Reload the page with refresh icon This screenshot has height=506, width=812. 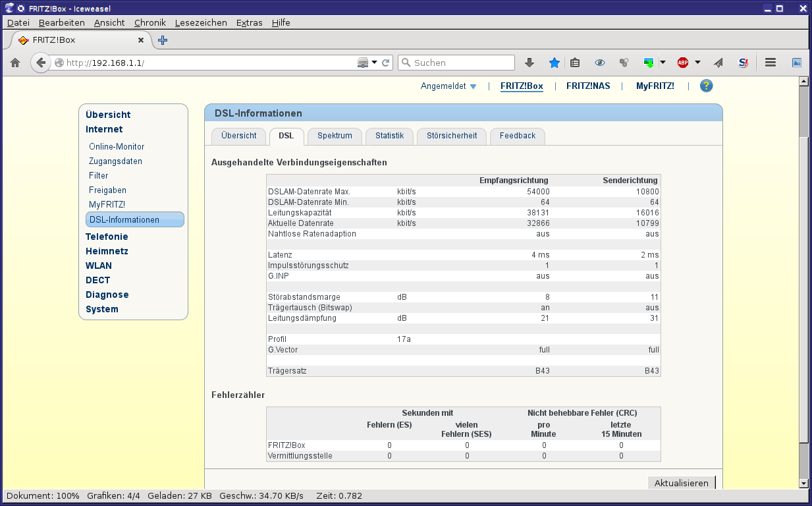point(386,63)
